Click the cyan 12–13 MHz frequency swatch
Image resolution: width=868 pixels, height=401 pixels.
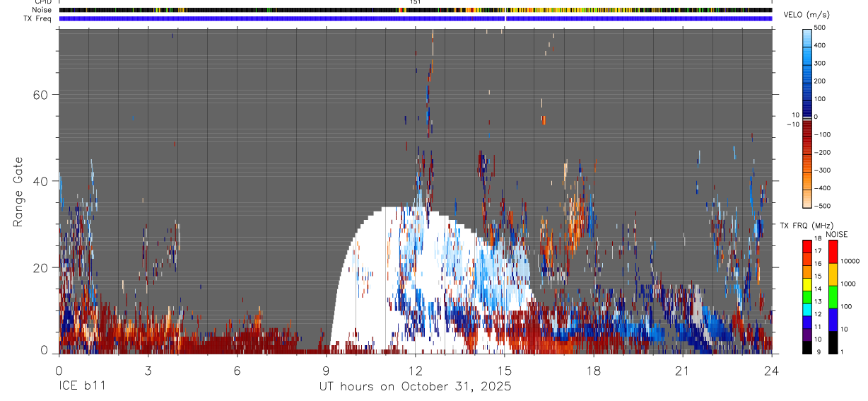tap(808, 310)
